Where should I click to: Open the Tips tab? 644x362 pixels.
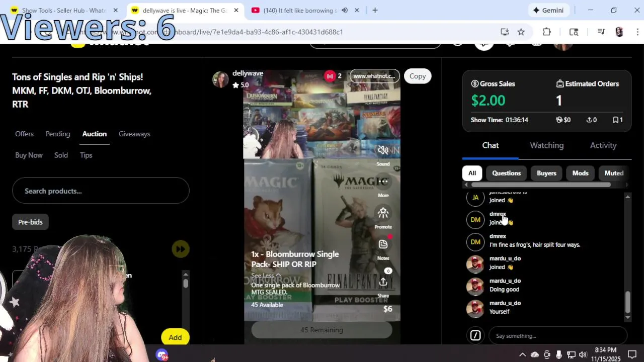coord(86,155)
